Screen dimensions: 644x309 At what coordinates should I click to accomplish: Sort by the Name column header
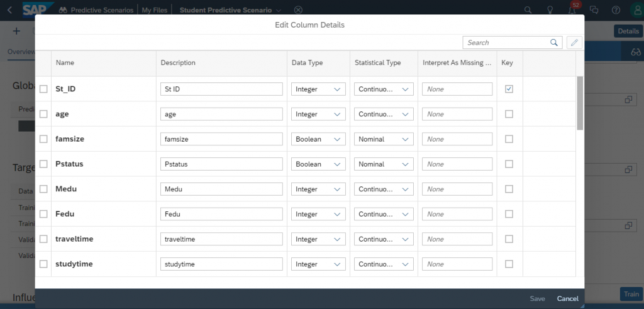(x=65, y=63)
